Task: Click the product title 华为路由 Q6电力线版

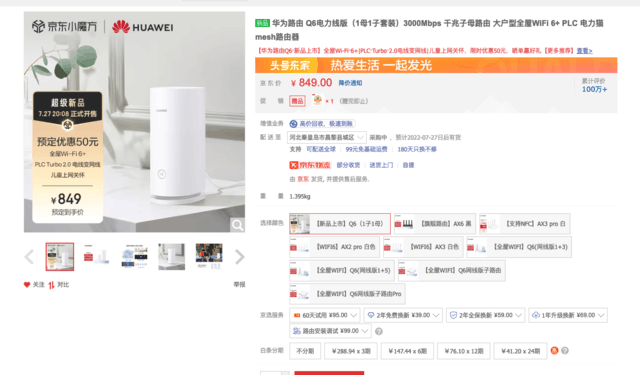Action: 429,30
